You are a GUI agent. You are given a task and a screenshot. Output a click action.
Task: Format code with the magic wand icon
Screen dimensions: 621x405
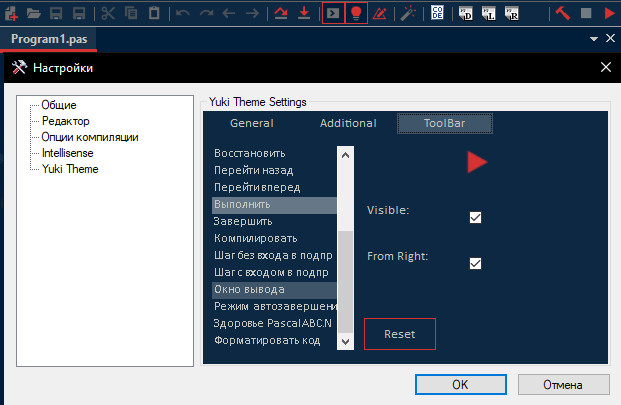coord(408,13)
